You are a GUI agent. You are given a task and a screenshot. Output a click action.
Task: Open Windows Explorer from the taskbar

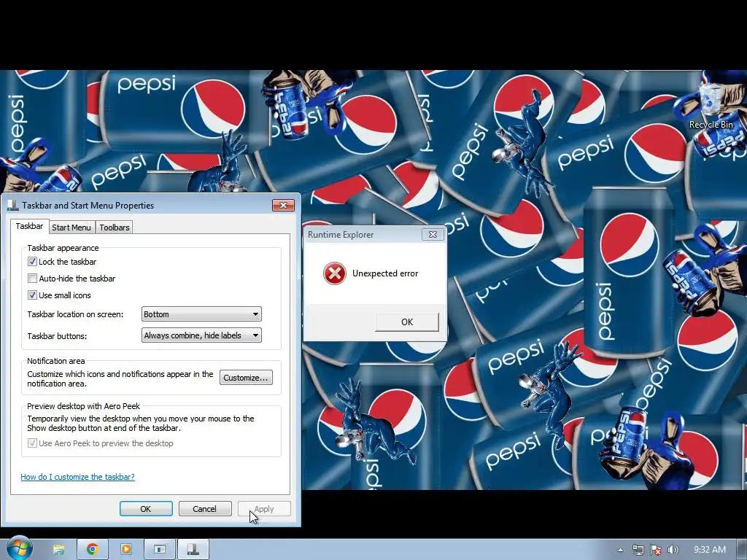[58, 550]
